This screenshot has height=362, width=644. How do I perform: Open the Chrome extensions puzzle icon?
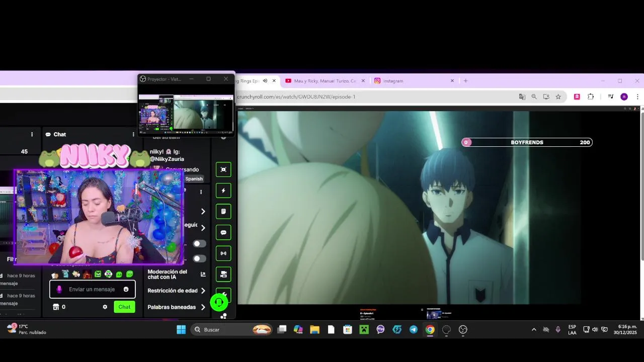coord(591,97)
